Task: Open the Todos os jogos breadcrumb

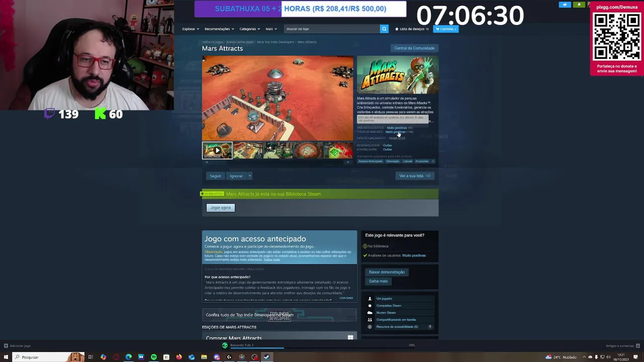Action: 212,42
